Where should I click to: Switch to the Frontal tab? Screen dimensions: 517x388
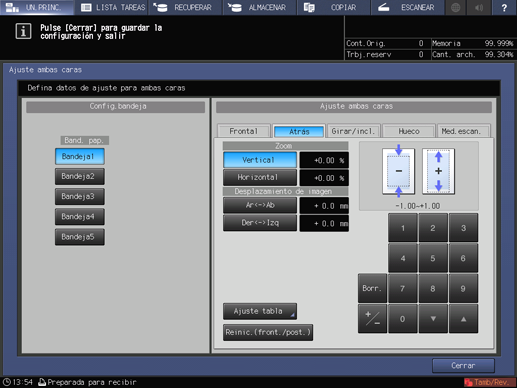pyautogui.click(x=243, y=131)
